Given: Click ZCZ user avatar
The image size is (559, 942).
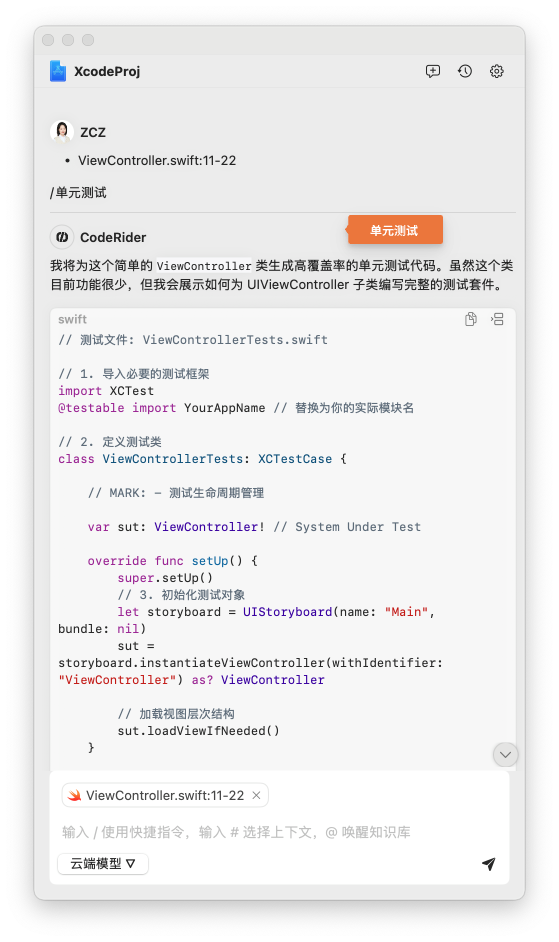Looking at the screenshot, I should click(62, 132).
